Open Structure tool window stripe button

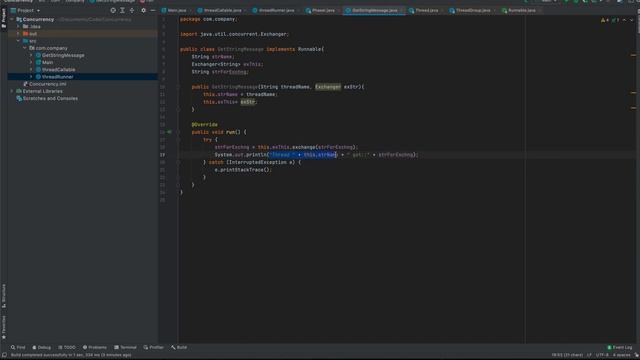point(4,296)
